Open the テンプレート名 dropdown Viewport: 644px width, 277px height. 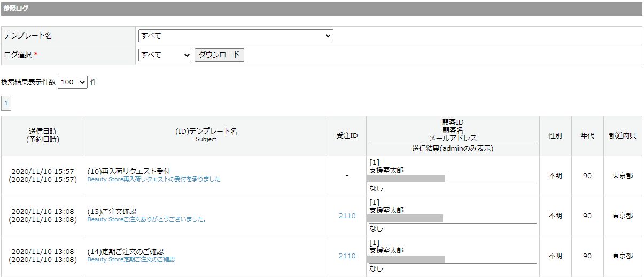[x=236, y=36]
